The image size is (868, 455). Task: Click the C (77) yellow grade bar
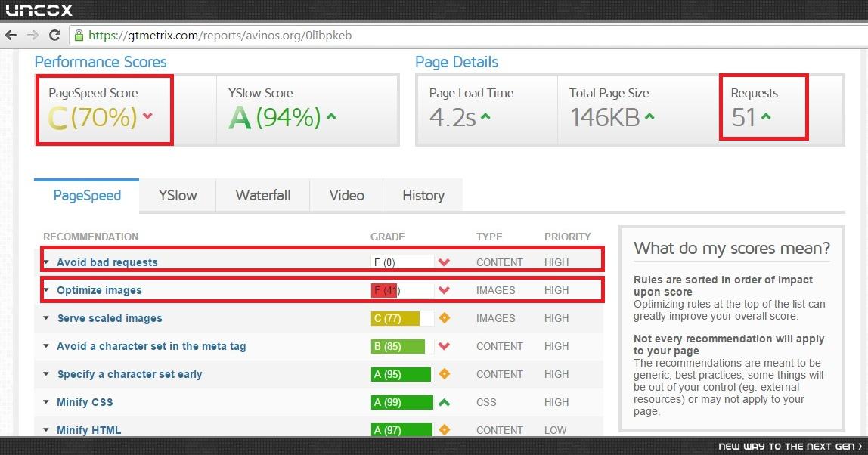point(402,318)
